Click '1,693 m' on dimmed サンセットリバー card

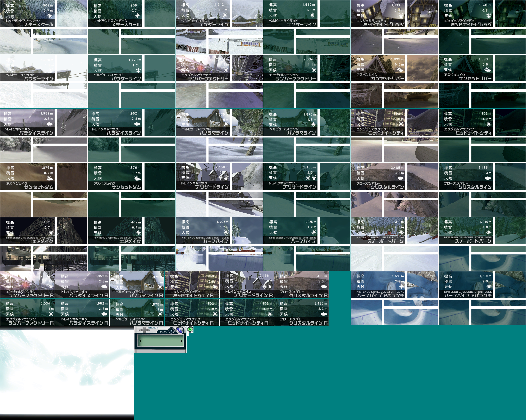485,59
